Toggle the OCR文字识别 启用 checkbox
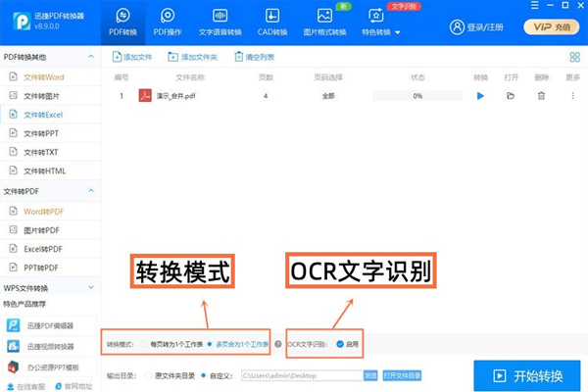The width and height of the screenshot is (588, 392). point(339,344)
